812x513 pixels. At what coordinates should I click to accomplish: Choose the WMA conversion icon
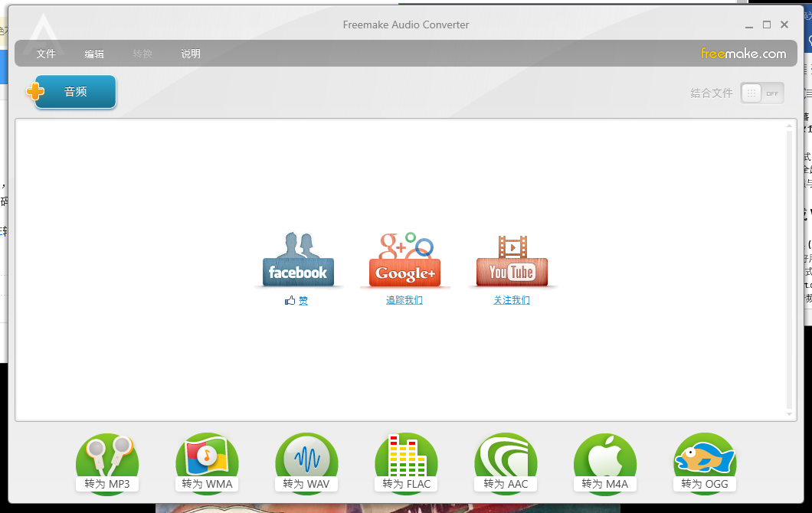coord(207,464)
